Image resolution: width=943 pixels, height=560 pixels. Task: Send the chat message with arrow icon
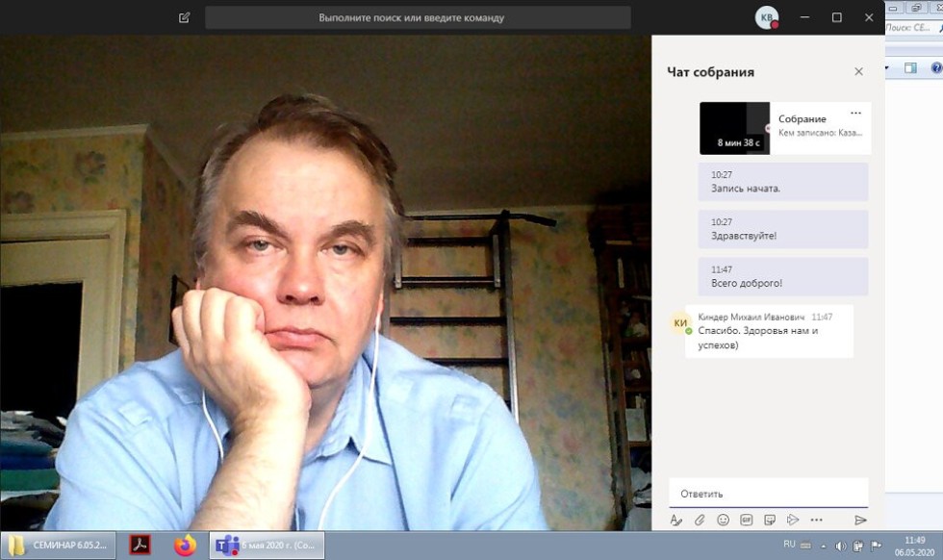coord(860,520)
